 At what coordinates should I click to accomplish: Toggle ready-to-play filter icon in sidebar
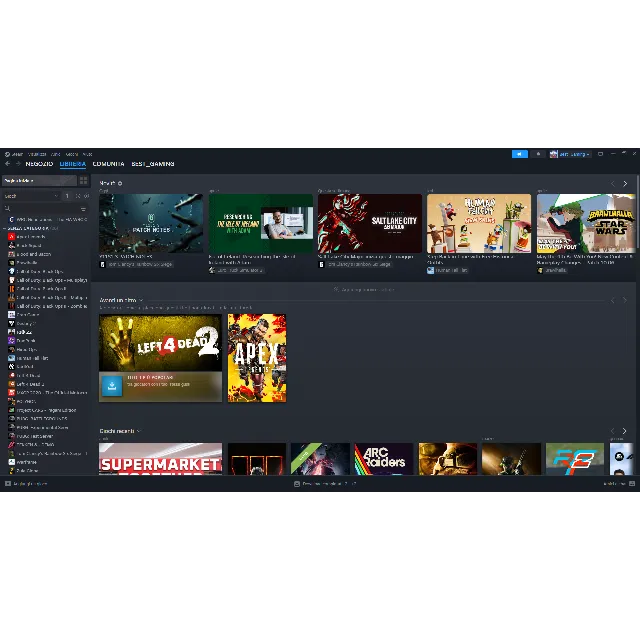pos(87,196)
